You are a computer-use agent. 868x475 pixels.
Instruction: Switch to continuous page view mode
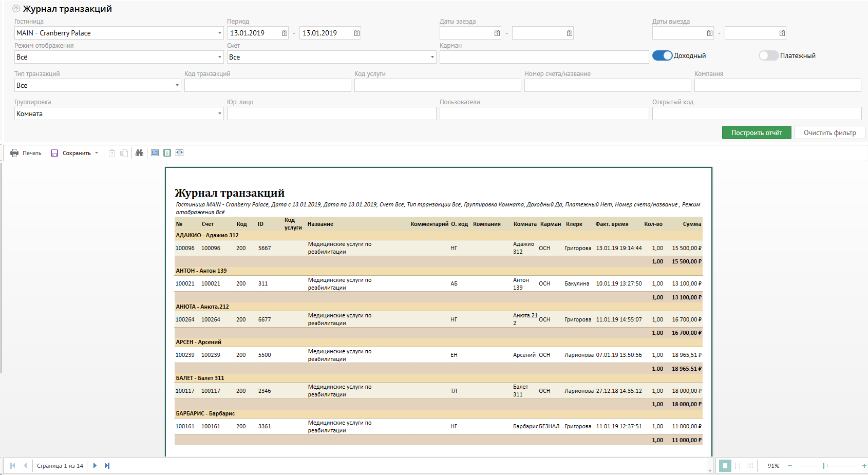737,466
